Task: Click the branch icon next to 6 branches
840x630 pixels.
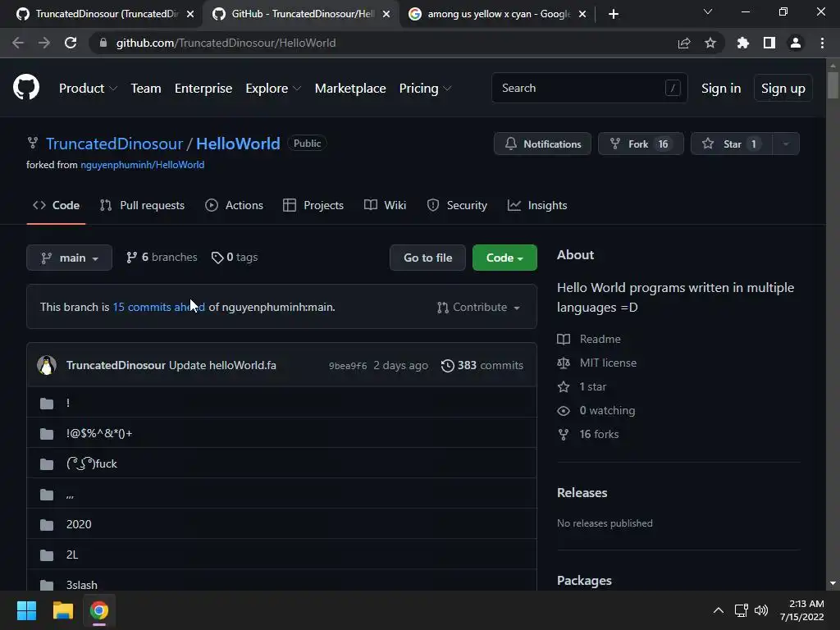Action: tap(131, 258)
